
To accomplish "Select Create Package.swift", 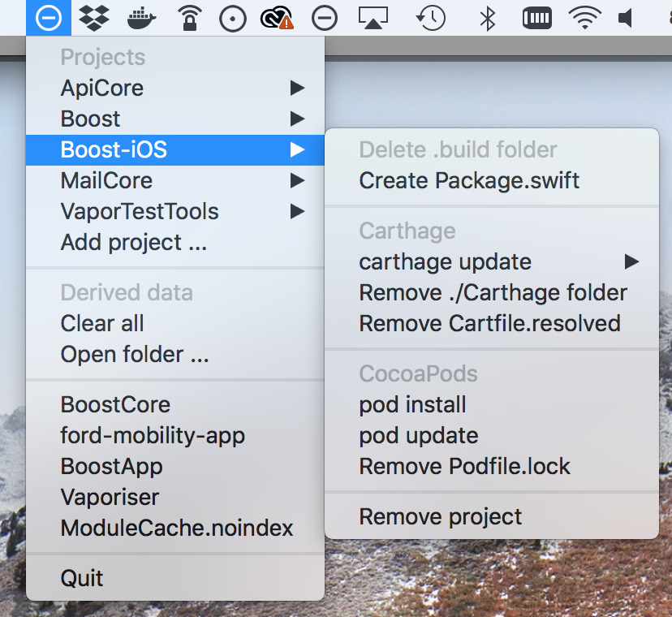I will click(x=469, y=180).
